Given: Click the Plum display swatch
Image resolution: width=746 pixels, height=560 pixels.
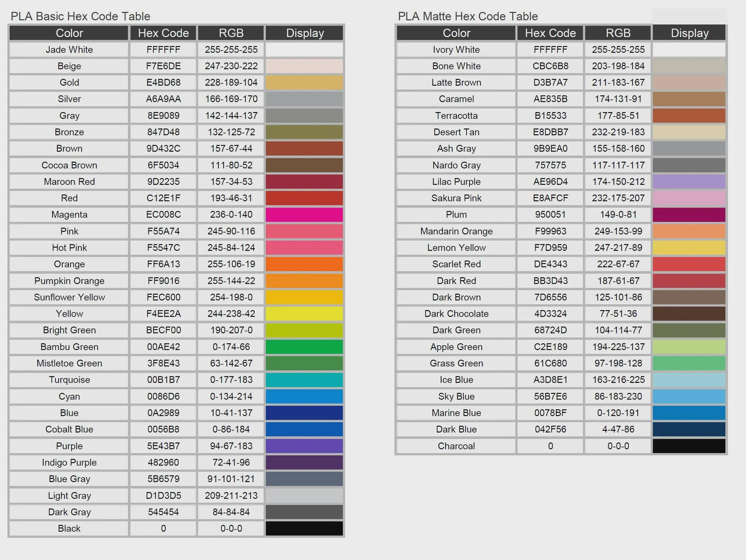Looking at the screenshot, I should click(x=689, y=215).
